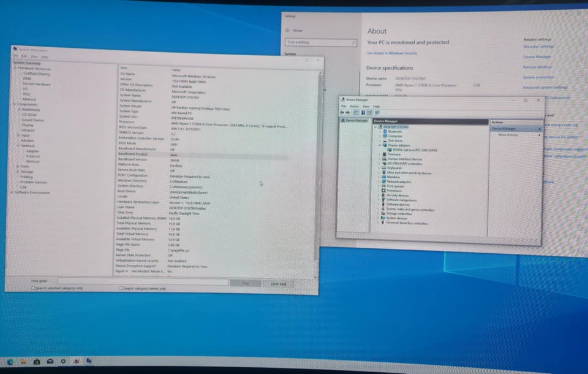Viewport: 588px width, 374px height.
Task: Click the scan hardware monitor icon in Device Manager toolbar
Action: (x=377, y=113)
